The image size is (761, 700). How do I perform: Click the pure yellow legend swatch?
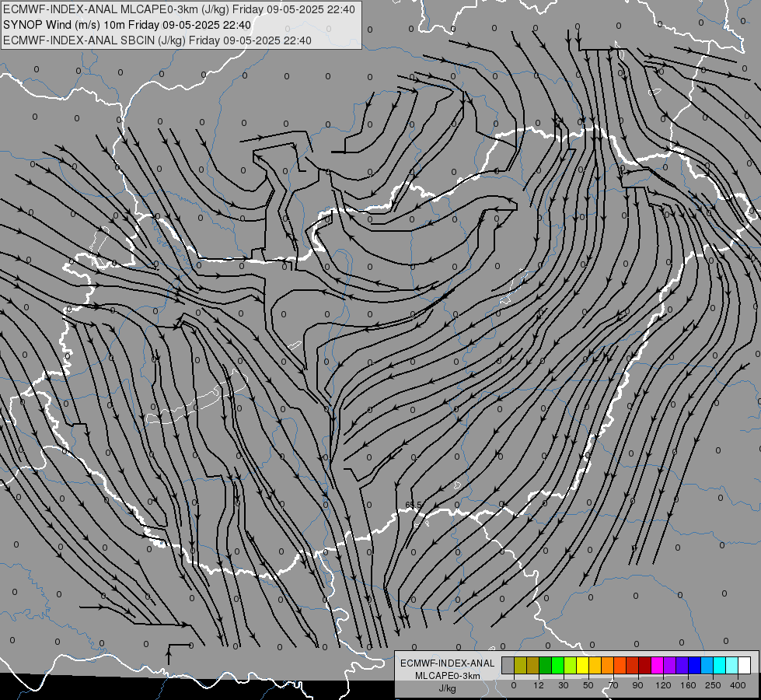[583, 665]
